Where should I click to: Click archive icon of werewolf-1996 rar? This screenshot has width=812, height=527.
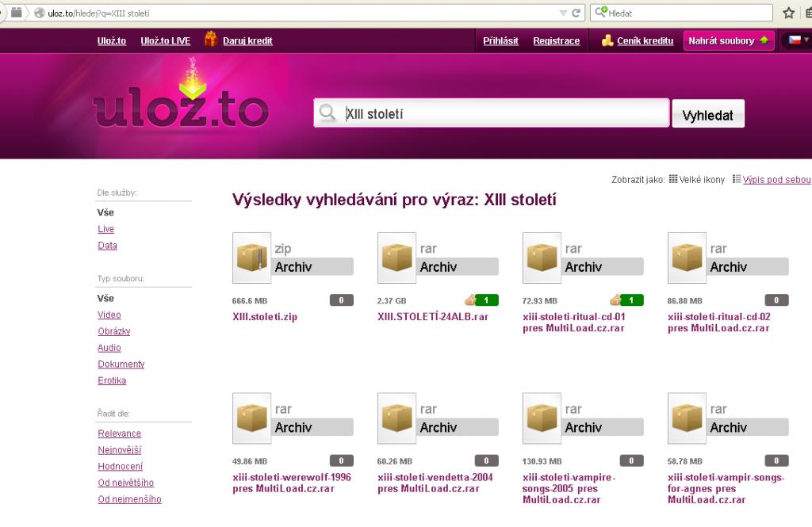[x=251, y=418]
